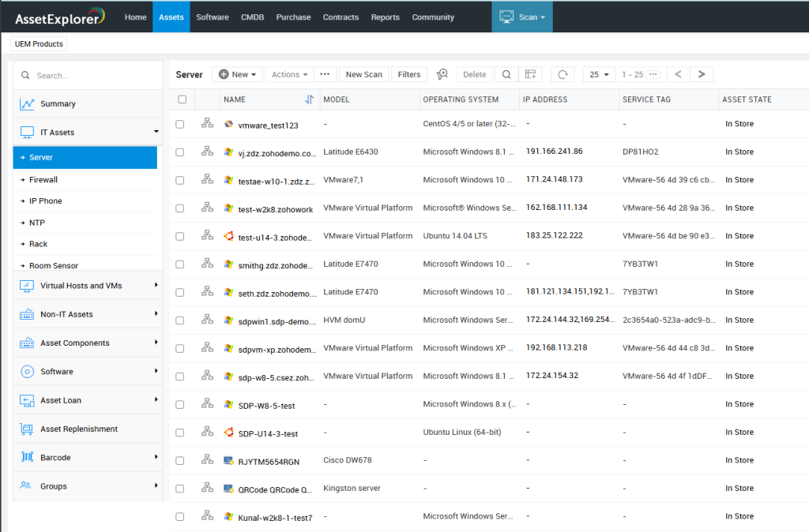Click the Windows icon beside SDP-W8-5-test
This screenshot has width=809, height=532.
coord(228,404)
